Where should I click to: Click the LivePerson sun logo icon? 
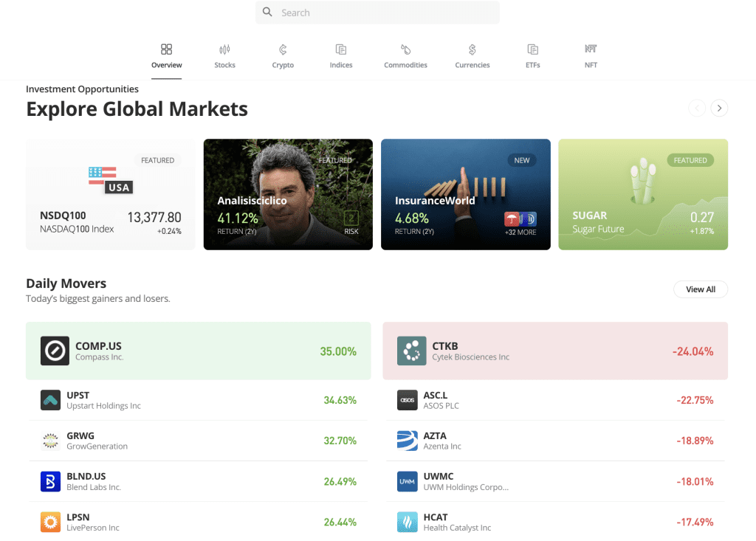tap(50, 522)
